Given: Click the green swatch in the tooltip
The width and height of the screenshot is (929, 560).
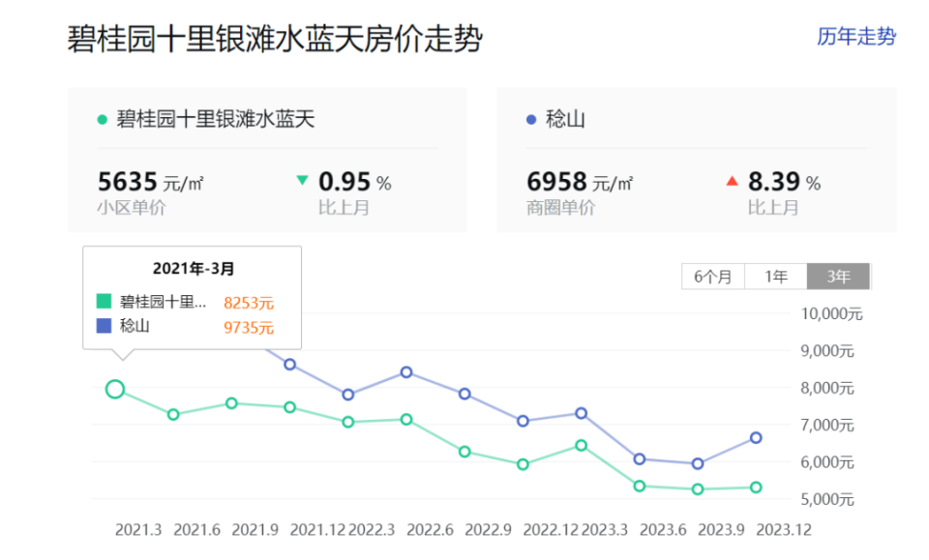Looking at the screenshot, I should pos(104,302).
